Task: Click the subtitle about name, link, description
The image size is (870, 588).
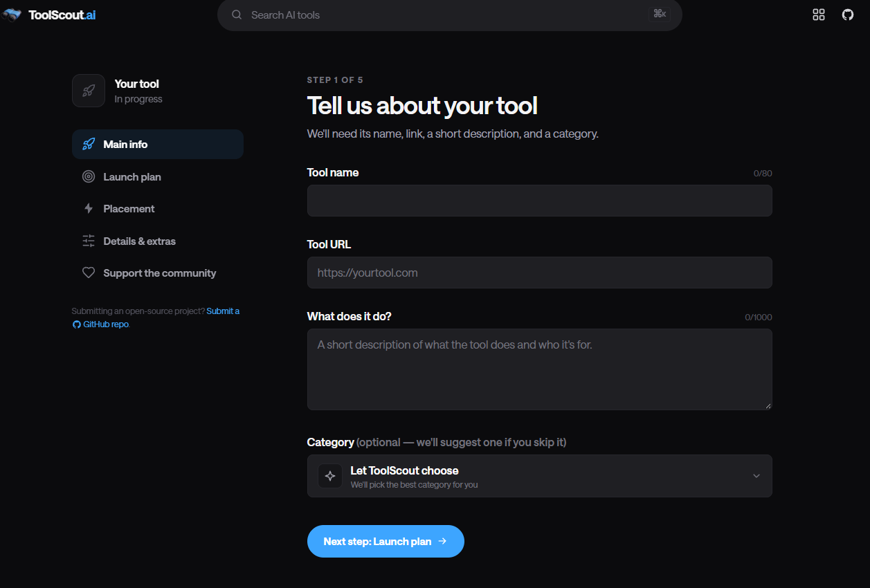Action: pos(453,134)
